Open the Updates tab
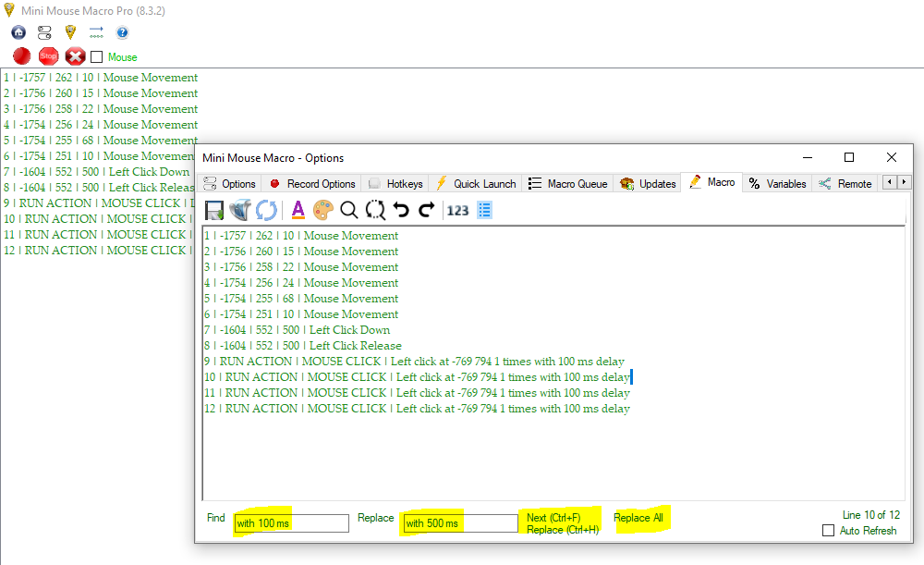 (649, 184)
